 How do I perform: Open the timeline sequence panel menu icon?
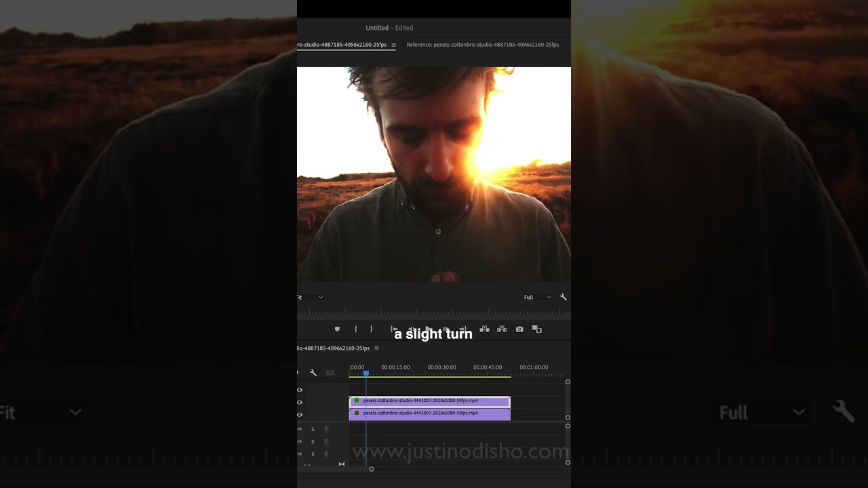point(377,348)
